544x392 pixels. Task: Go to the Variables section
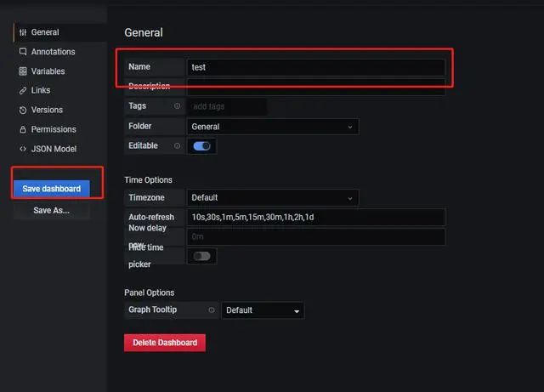coord(48,71)
